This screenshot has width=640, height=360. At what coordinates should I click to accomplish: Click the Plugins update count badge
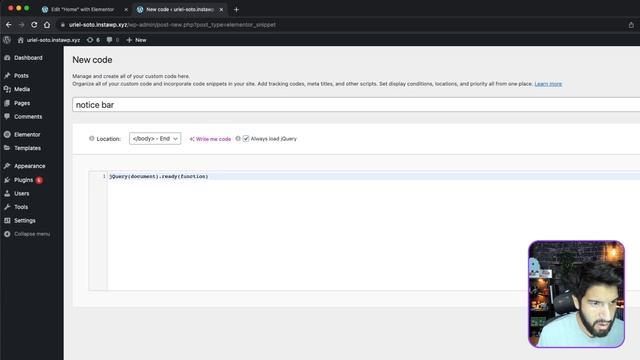39,180
